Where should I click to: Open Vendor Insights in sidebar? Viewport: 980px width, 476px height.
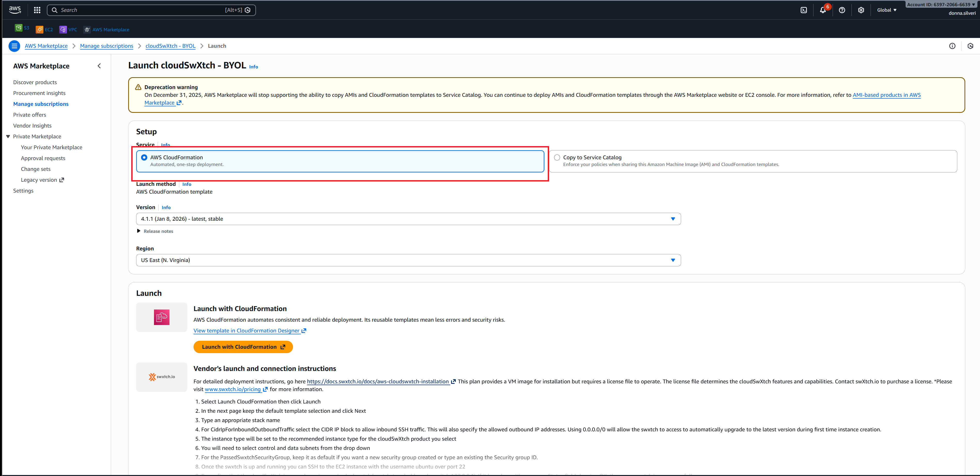pos(32,126)
